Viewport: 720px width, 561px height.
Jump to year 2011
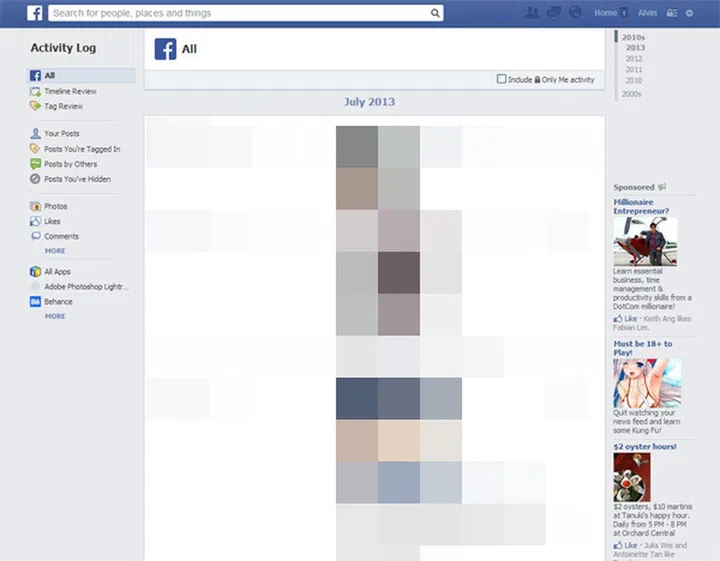click(634, 70)
